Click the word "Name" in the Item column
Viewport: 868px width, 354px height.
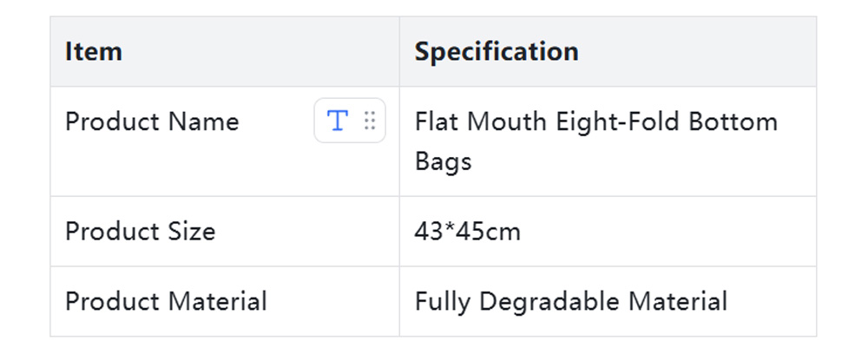pyautogui.click(x=204, y=121)
